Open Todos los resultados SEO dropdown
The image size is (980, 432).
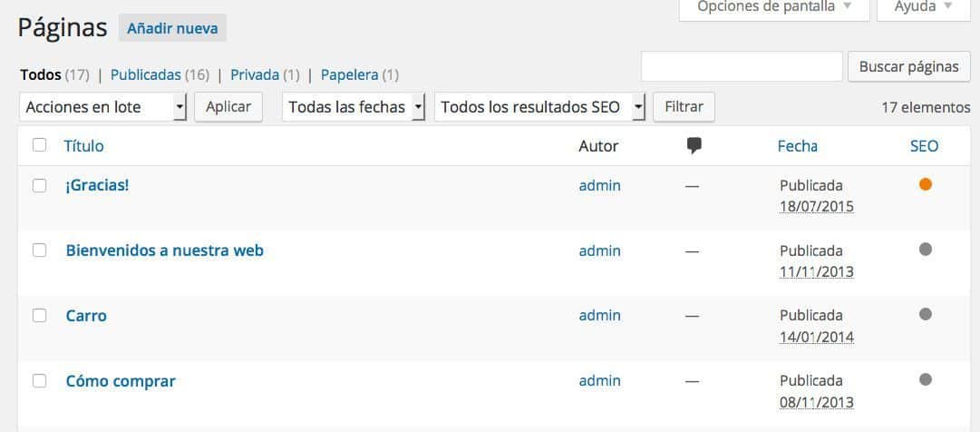click(539, 107)
